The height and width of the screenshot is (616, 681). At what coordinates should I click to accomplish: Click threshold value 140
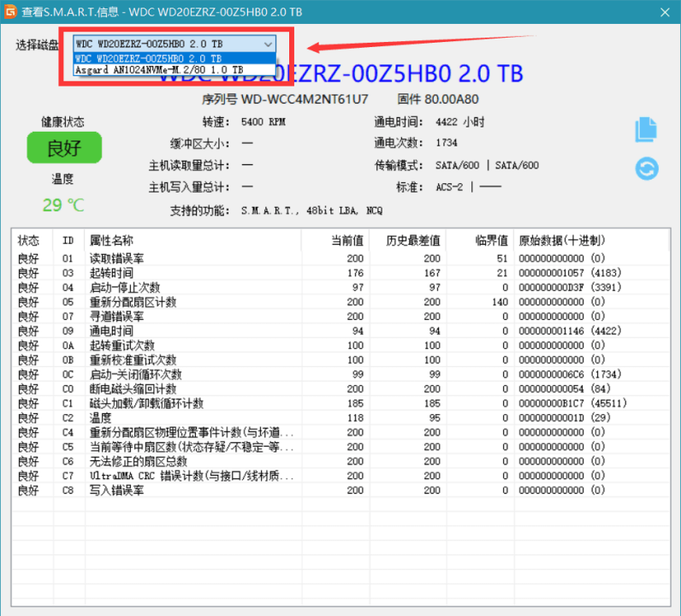pyautogui.click(x=500, y=302)
